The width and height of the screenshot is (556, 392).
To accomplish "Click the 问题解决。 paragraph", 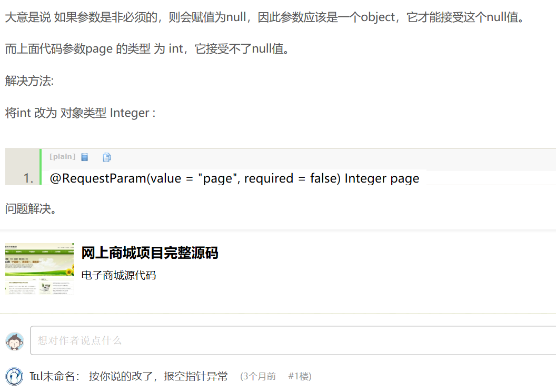I will pos(31,209).
